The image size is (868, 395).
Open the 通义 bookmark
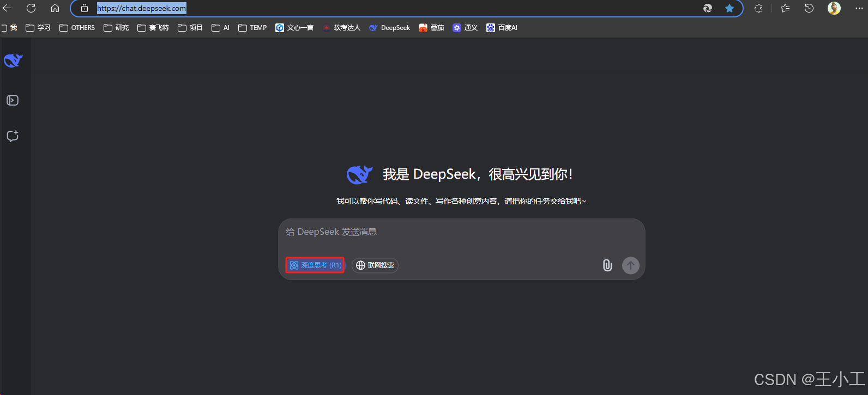coord(465,28)
